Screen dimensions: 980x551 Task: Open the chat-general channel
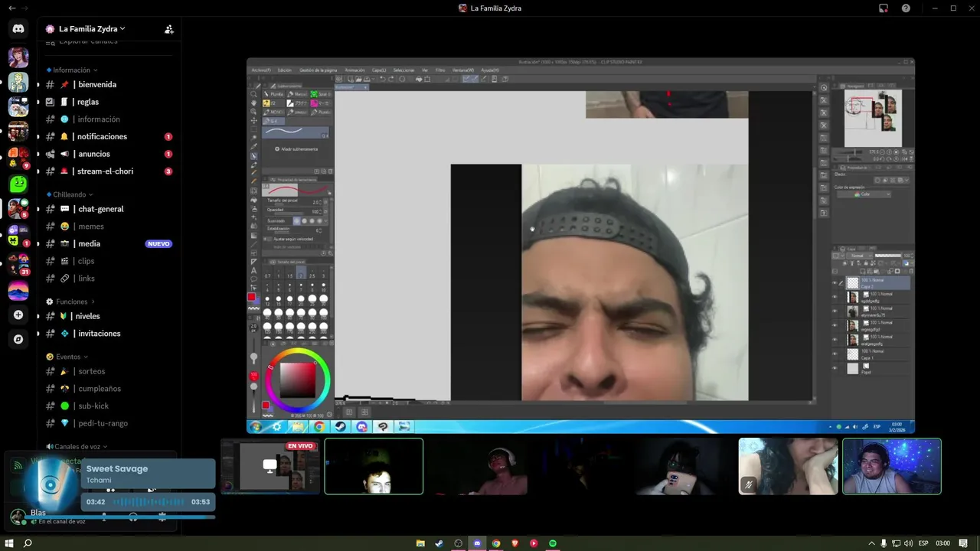109,209
